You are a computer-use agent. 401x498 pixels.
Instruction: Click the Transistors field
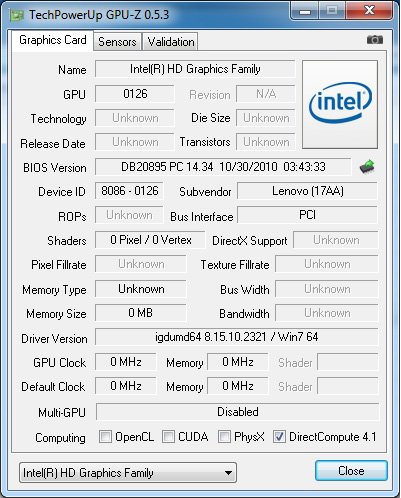coord(266,142)
